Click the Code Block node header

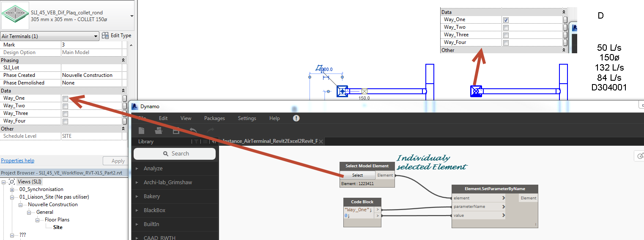pyautogui.click(x=362, y=202)
